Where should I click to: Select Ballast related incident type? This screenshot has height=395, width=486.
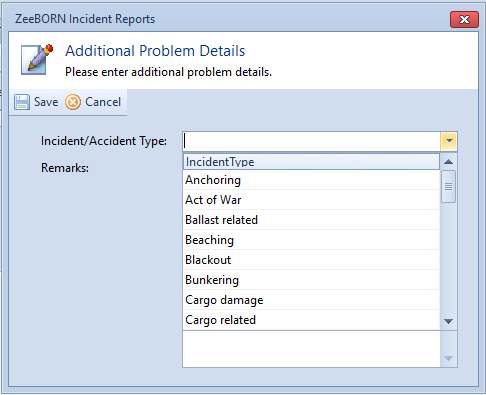pyautogui.click(x=311, y=220)
